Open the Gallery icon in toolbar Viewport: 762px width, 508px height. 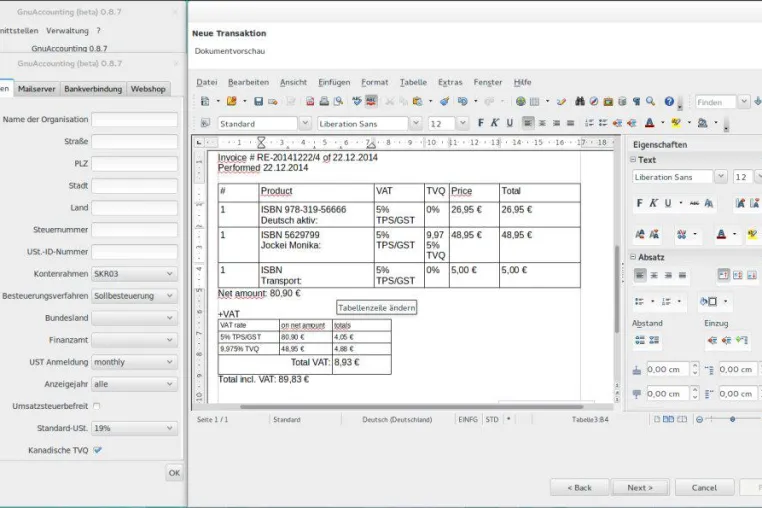coord(608,101)
